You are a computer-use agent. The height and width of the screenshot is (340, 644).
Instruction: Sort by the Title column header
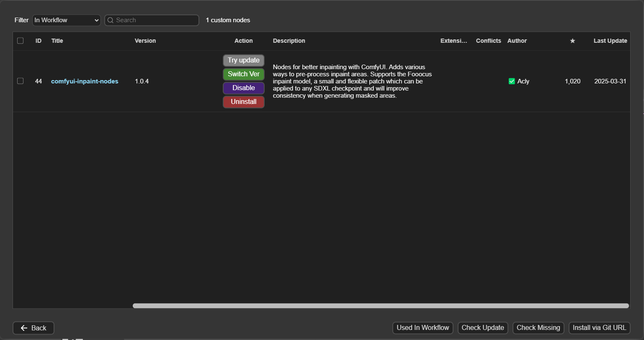tap(57, 41)
